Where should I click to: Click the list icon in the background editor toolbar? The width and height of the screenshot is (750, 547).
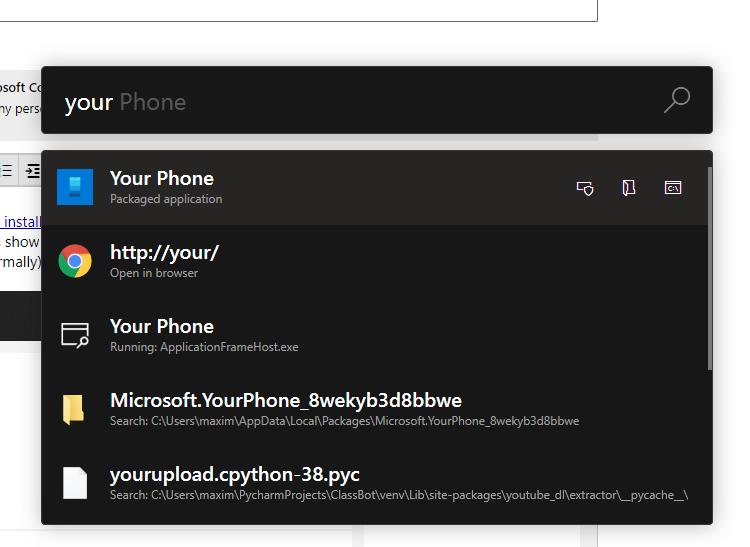pyautogui.click(x=7, y=170)
